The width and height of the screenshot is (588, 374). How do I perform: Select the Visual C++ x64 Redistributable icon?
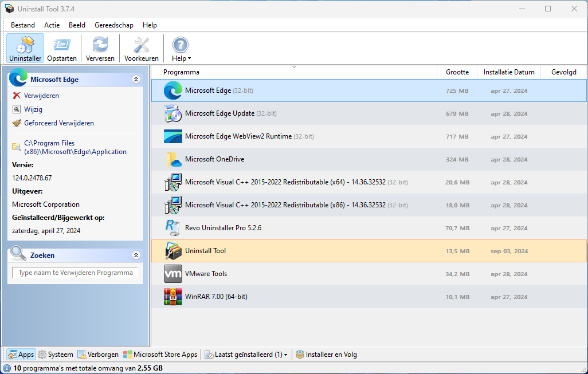(x=173, y=182)
